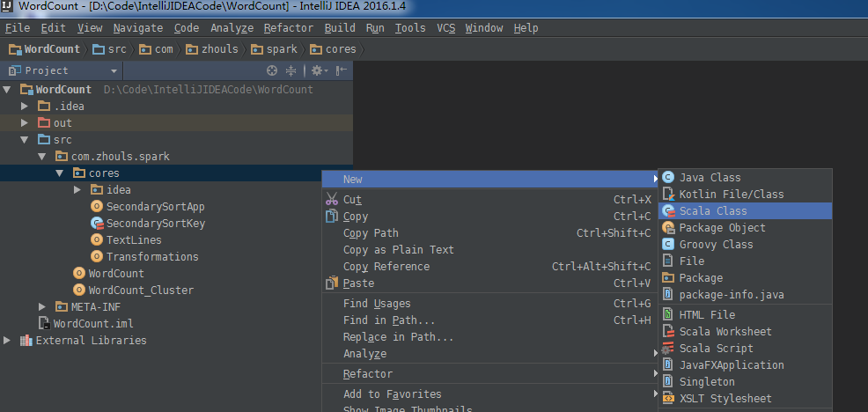868x412 pixels.
Task: Click the External Libraries icon
Action: [x=26, y=340]
